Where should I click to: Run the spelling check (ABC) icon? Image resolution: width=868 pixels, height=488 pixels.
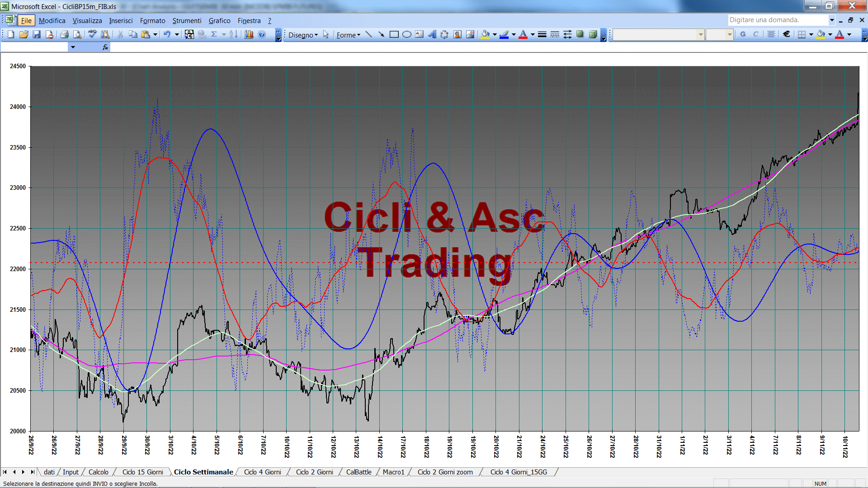(x=92, y=34)
